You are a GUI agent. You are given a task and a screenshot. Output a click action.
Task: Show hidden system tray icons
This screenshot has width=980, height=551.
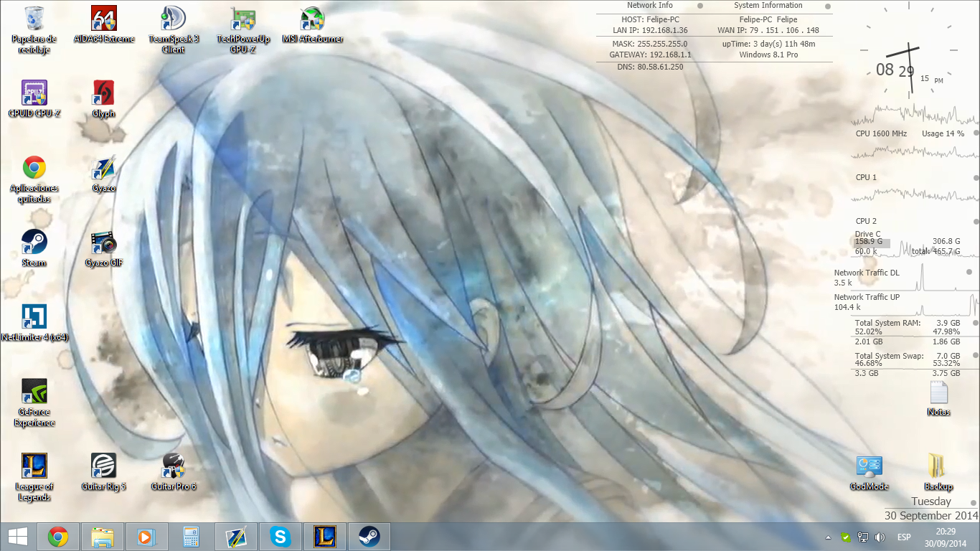(x=829, y=537)
